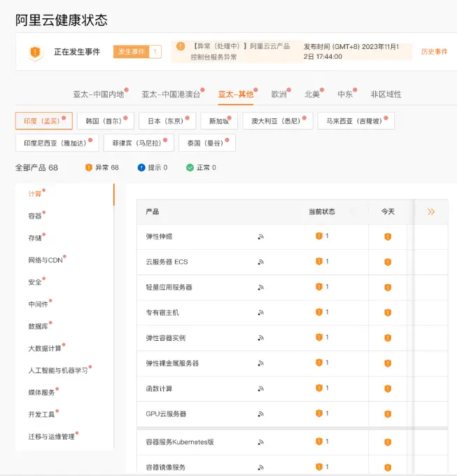Click the RSS subscribe icon for 弹性裸金属服务器

260,363
